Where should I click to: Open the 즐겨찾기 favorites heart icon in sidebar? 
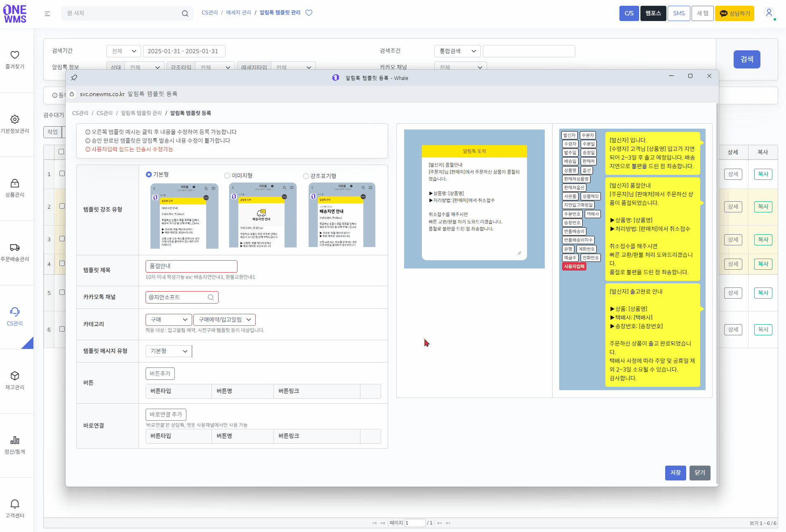pos(15,55)
